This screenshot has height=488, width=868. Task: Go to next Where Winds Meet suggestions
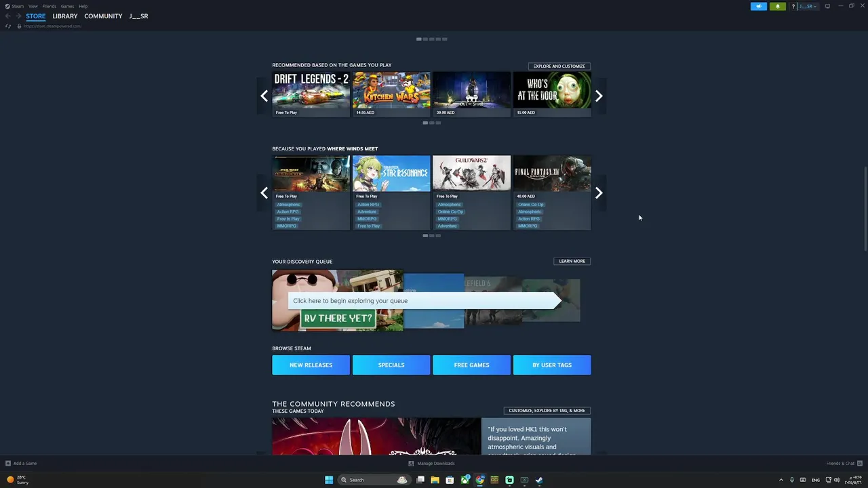599,193
